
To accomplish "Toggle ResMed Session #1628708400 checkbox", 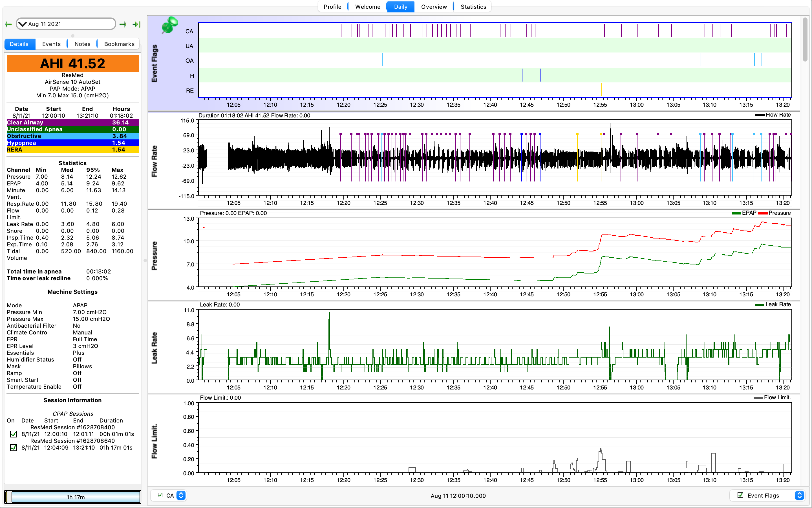I will [x=14, y=434].
